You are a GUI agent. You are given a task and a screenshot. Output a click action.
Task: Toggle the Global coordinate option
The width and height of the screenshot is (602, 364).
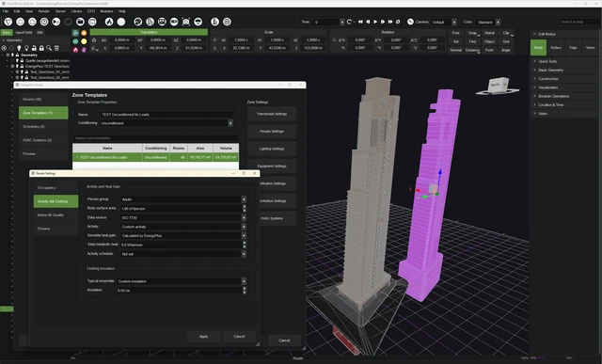pos(489,33)
